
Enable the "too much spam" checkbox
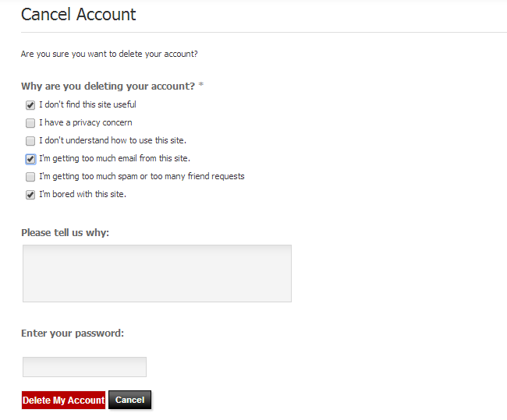tap(30, 177)
